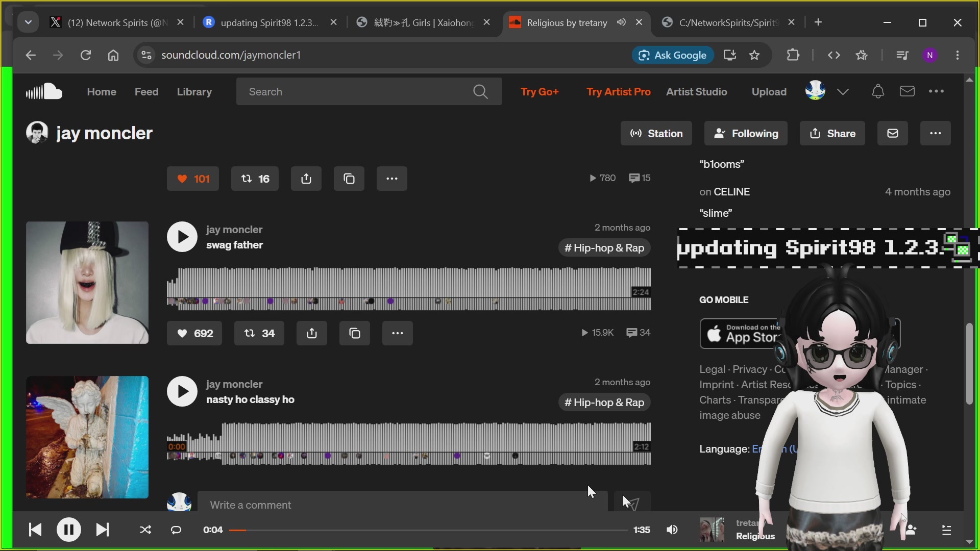
Task: Open a new browser tab
Action: point(818,22)
